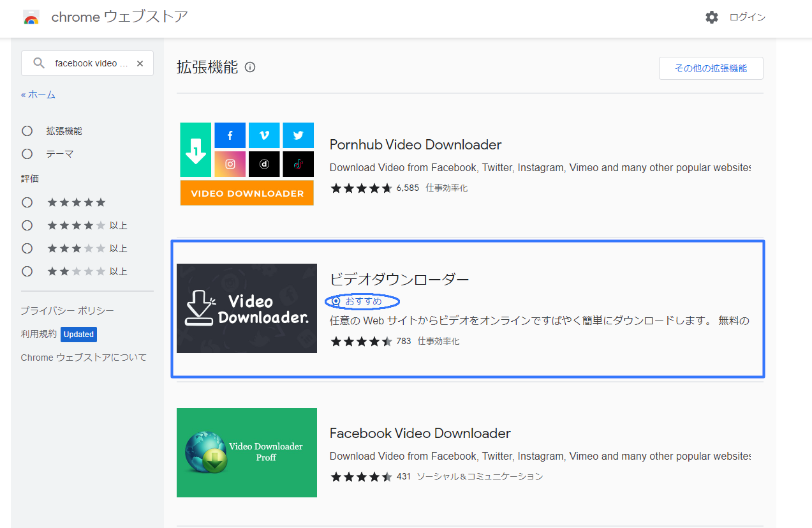
Task: Go back via « ホーム link
Action: pos(38,94)
